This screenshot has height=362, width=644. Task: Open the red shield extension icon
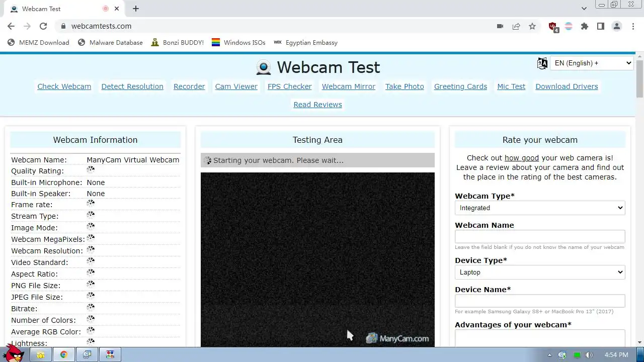(x=553, y=27)
